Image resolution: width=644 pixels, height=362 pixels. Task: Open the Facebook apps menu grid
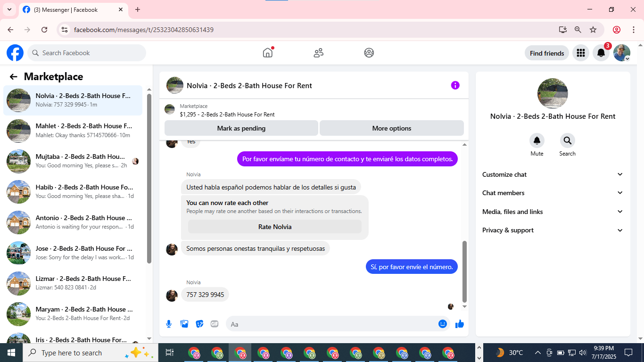coord(581,53)
